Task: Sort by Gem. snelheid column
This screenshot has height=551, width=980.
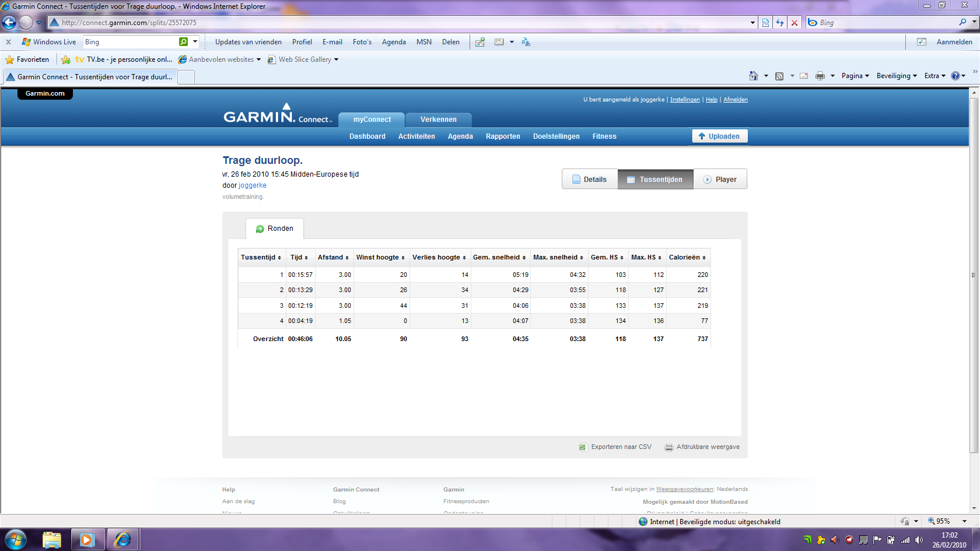Action: (499, 257)
